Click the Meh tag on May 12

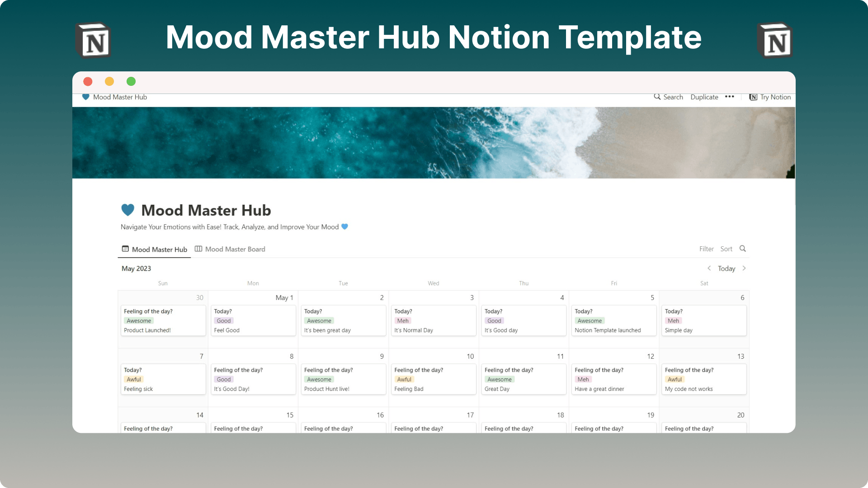tap(583, 380)
